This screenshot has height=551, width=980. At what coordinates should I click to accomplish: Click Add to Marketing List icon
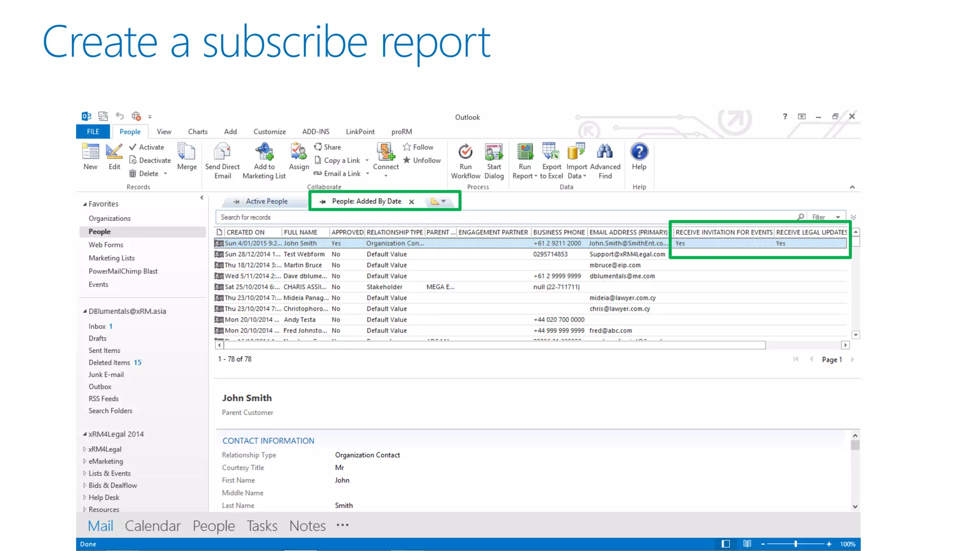pos(264,152)
